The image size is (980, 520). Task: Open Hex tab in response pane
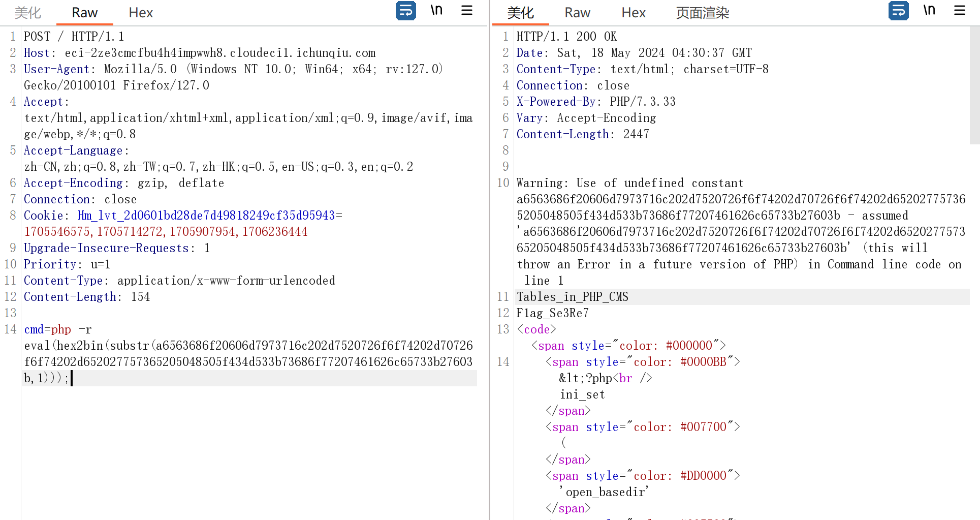(x=634, y=13)
